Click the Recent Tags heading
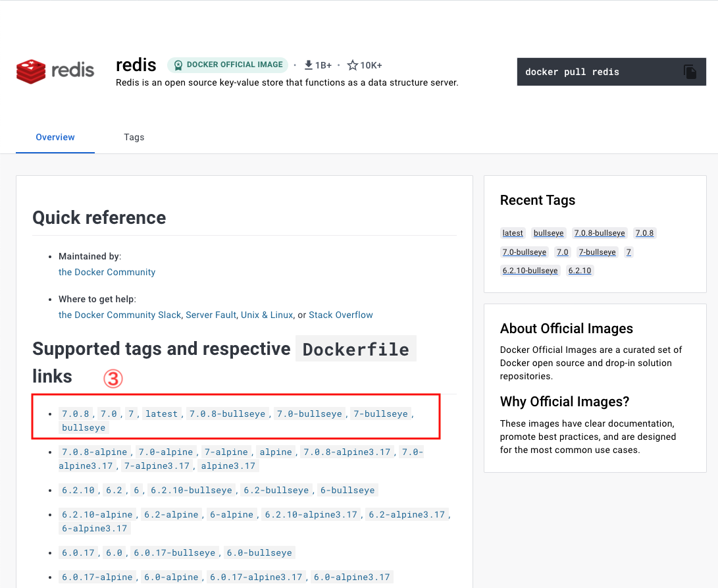718x588 pixels. tap(538, 200)
